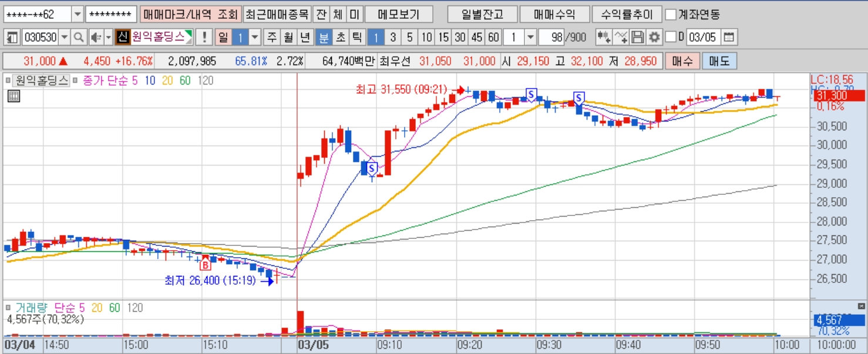This screenshot has height=354, width=868.
Task: Click the grid table icon in the chart corner
Action: [x=14, y=96]
